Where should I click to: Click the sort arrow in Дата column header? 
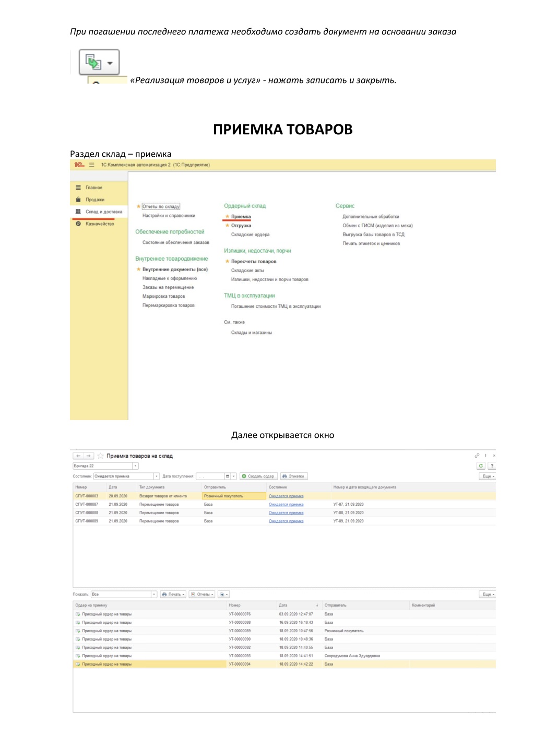[x=317, y=606]
